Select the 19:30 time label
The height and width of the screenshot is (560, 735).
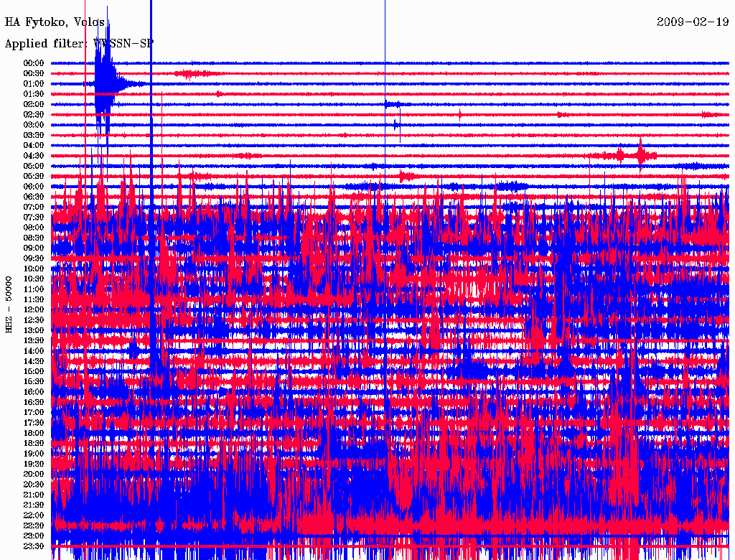pyautogui.click(x=34, y=464)
